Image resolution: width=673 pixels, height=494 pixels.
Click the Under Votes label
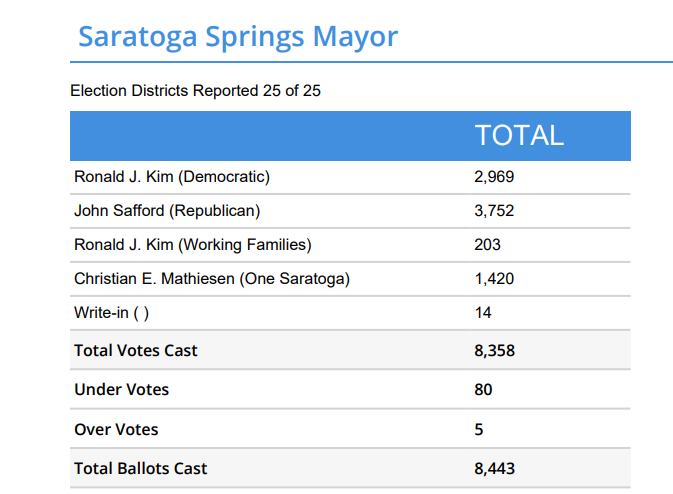122,389
